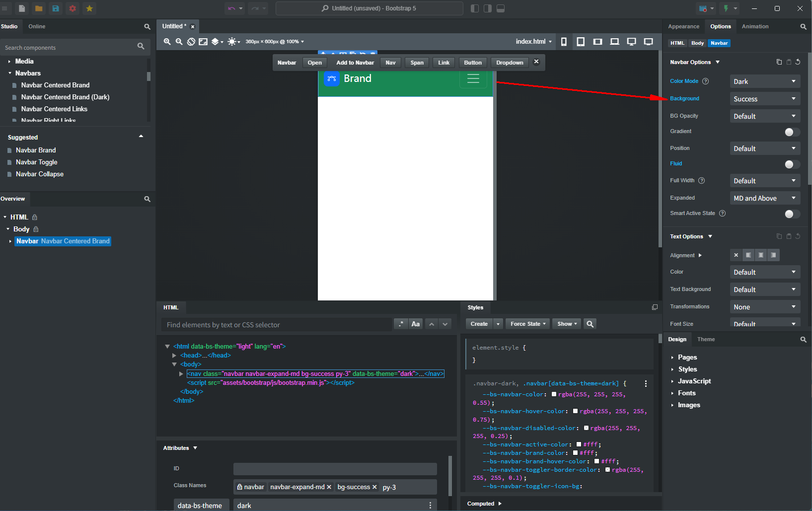Viewport: 812px width, 511px height.
Task: Switch to the Animation tab
Action: point(755,26)
